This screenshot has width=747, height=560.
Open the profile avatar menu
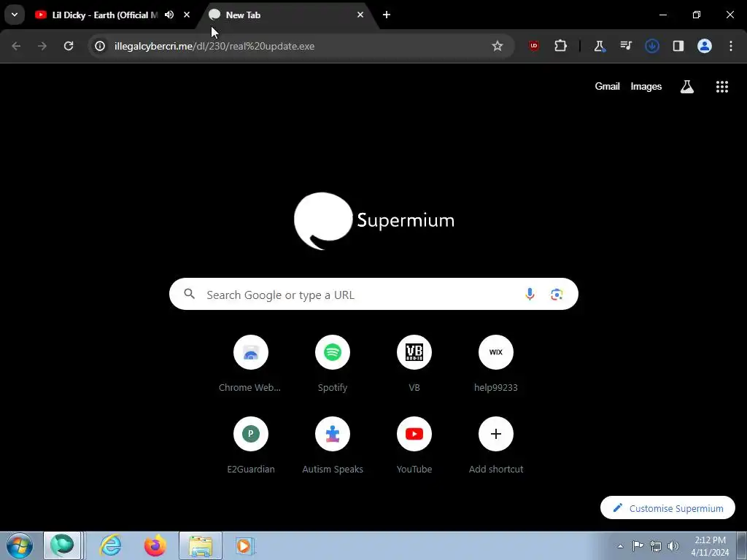click(x=705, y=46)
